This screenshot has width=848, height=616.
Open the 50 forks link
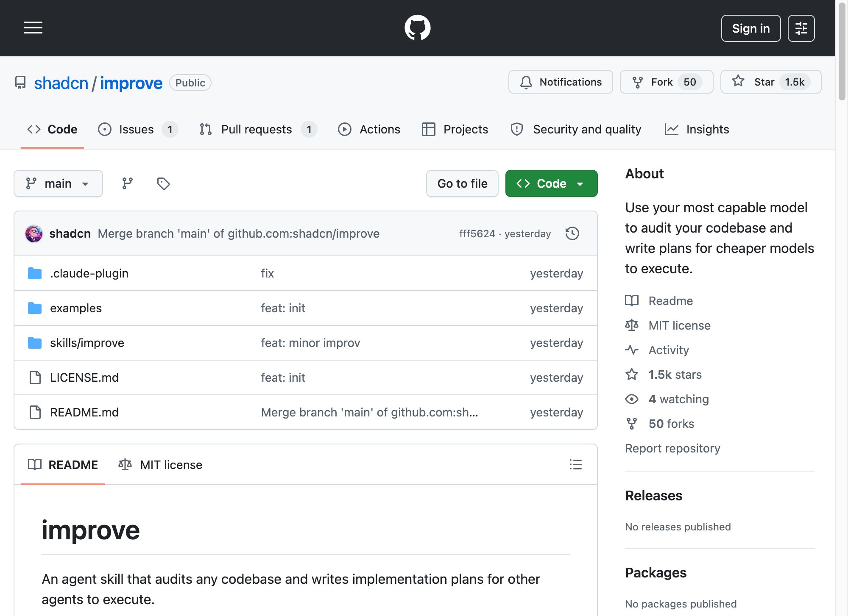[671, 424]
